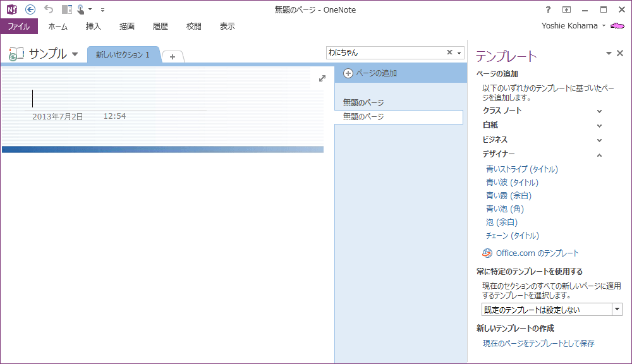Viewport: 632px width, 364px height.
Task: Switch to the ホーム tab
Action: point(58,26)
